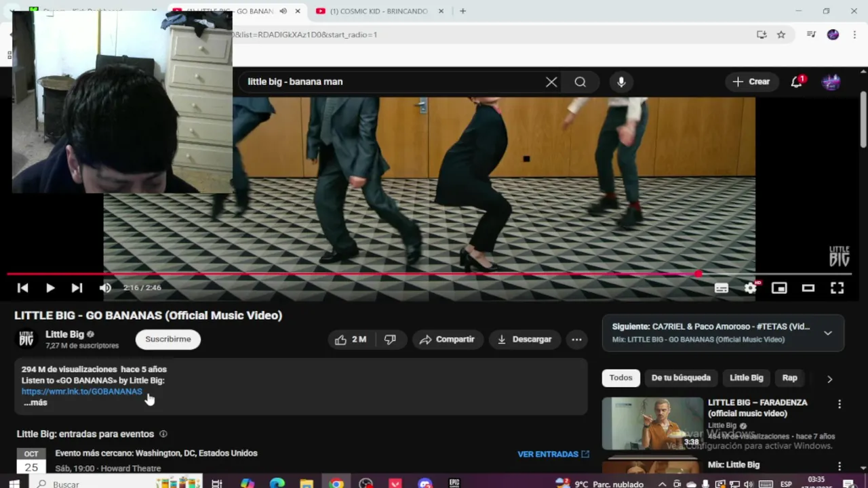
Task: Open YouTube notifications bell
Action: 797,82
